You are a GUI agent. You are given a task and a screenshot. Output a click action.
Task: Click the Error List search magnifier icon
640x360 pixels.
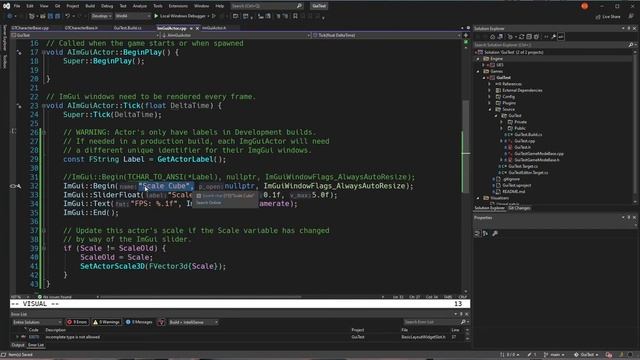[463, 322]
